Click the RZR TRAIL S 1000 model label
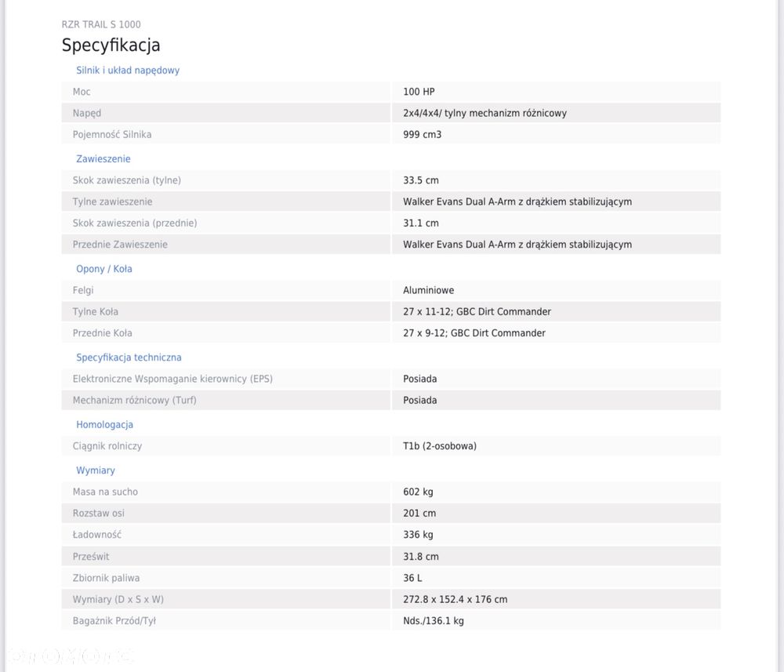This screenshot has width=784, height=672. (101, 24)
